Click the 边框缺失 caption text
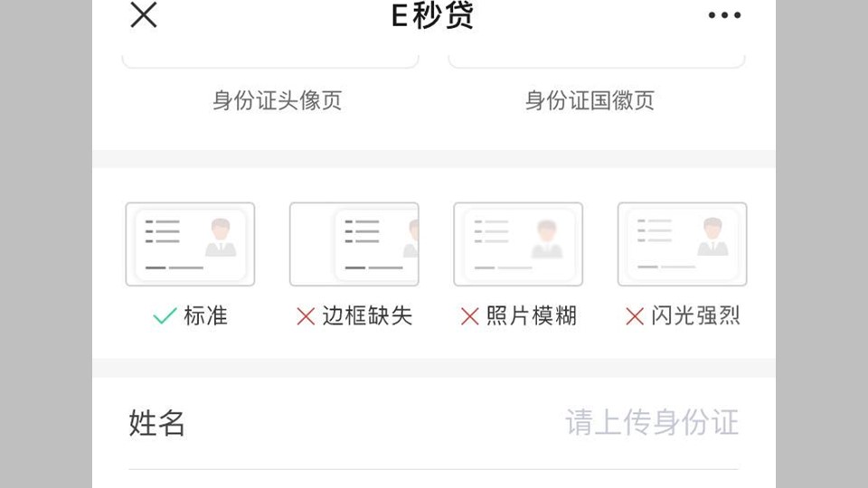Viewport: 868px width, 488px height. [x=368, y=316]
